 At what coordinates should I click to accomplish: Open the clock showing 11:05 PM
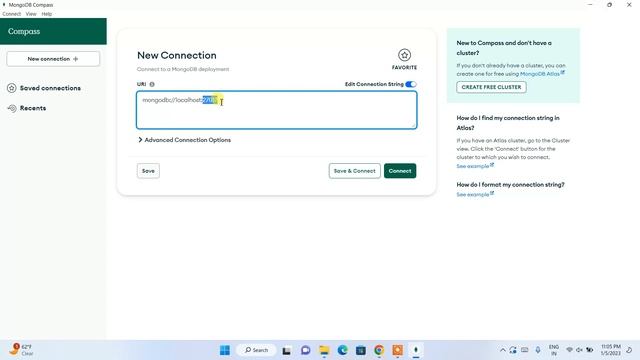pos(611,350)
